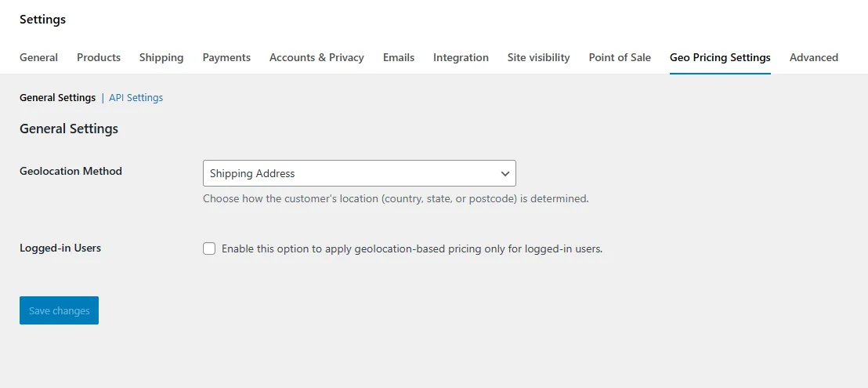Viewport: 868px width, 388px height.
Task: Open the Integration tab
Action: point(461,57)
